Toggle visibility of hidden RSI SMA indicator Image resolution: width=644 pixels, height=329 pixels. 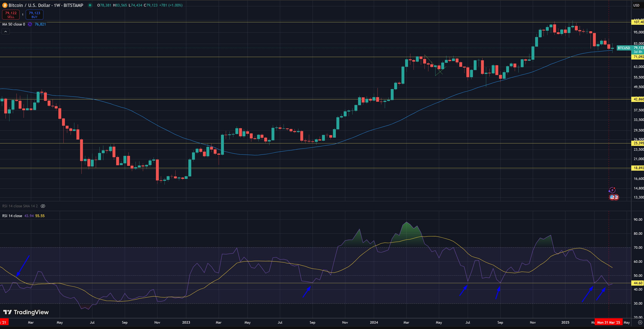point(43,206)
